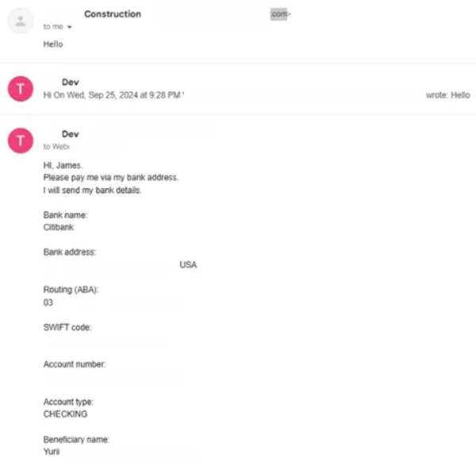Expand recipient details arrow beside 'to me'
476x466 pixels.
pos(70,27)
